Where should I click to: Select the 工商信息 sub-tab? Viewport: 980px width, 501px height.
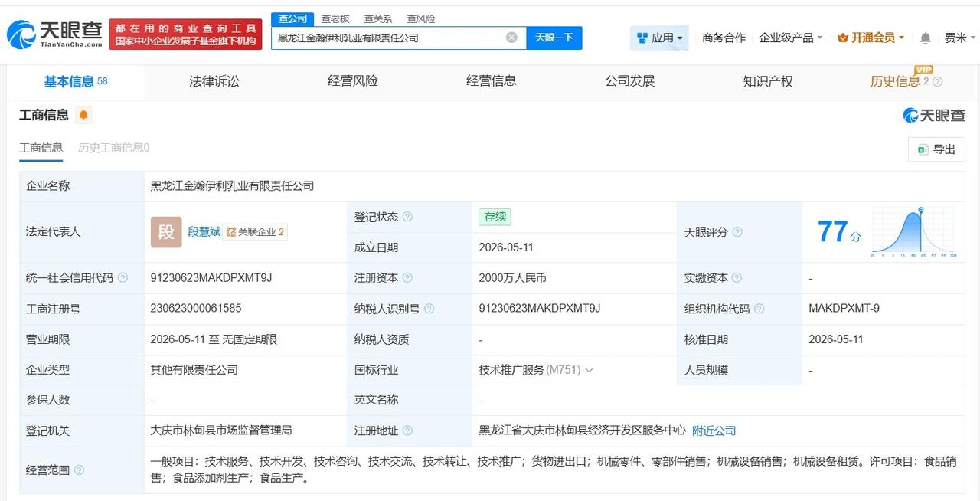coord(41,148)
